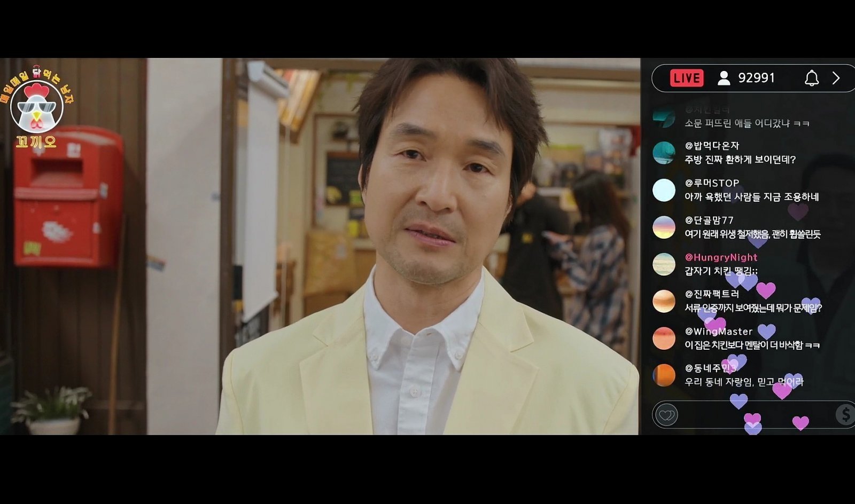Screen dimensions: 855x504
Task: Click the avatar of @동네주민
Action: [x=664, y=375]
